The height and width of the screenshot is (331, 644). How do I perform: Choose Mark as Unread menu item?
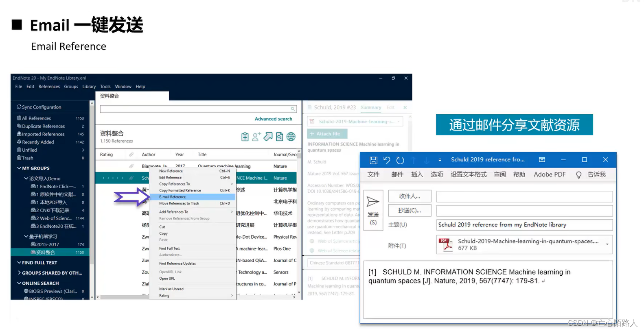[192, 289]
